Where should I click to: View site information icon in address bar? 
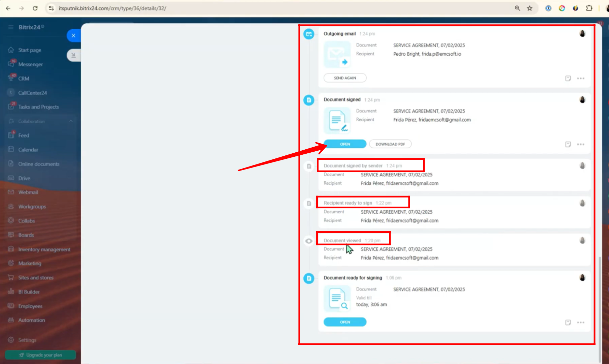[x=51, y=8]
